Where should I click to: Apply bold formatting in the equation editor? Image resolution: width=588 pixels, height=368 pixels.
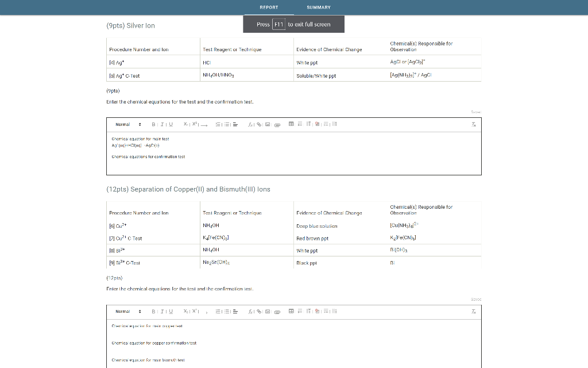click(x=153, y=124)
